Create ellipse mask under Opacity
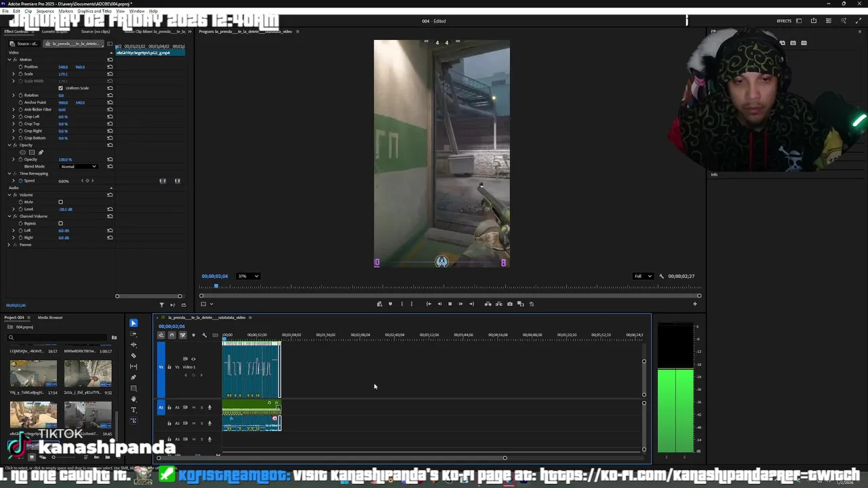The image size is (868, 488). tap(22, 152)
